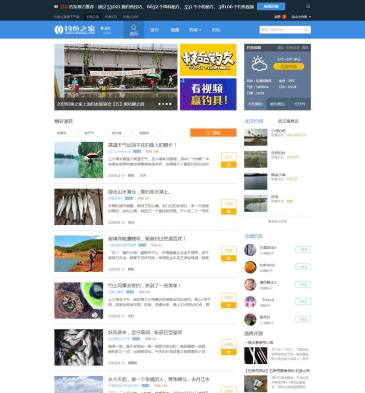Follow the user with the orange avatar
Image resolution: width=365 pixels, height=393 pixels.
click(x=303, y=267)
